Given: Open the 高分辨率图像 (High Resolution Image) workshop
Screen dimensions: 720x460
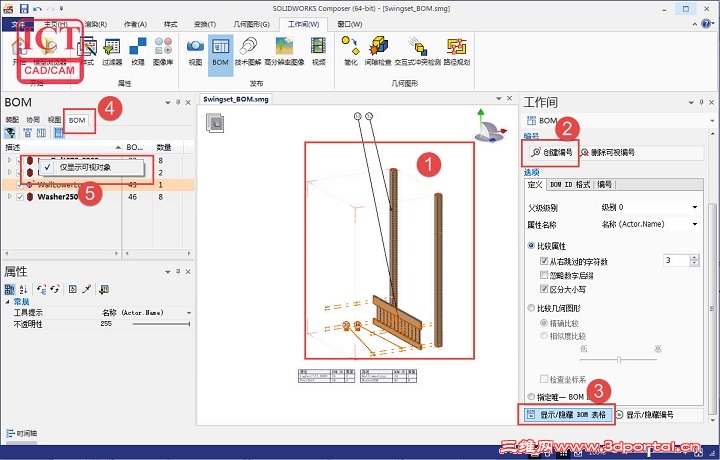Looking at the screenshot, I should pos(285,51).
